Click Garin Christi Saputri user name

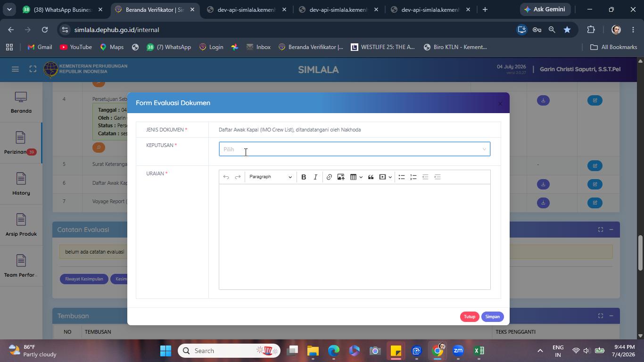[x=580, y=69]
